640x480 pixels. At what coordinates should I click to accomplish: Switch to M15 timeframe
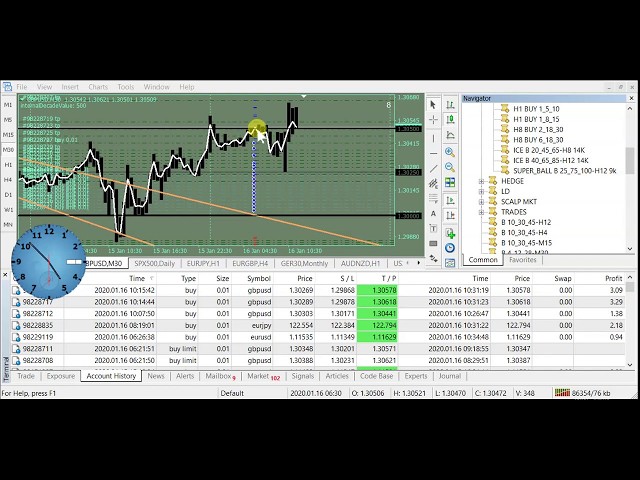8,135
